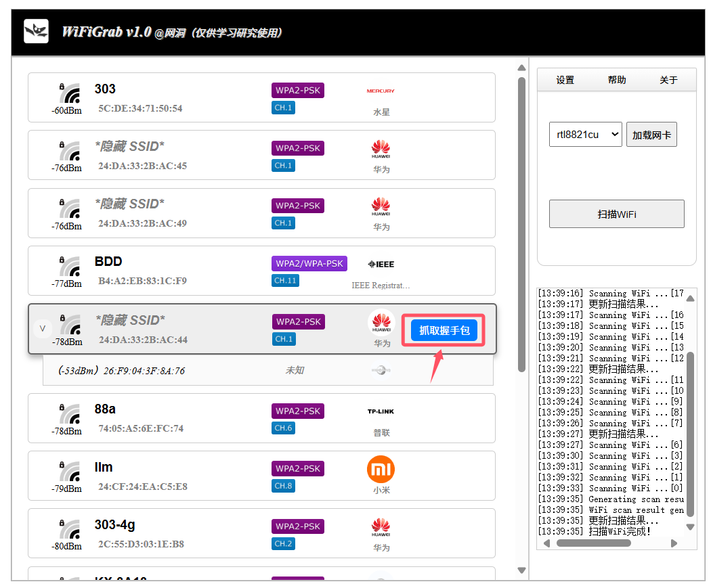The width and height of the screenshot is (711, 588).
Task: Click the CH.2 channel badge on 303-4g
Action: point(284,543)
